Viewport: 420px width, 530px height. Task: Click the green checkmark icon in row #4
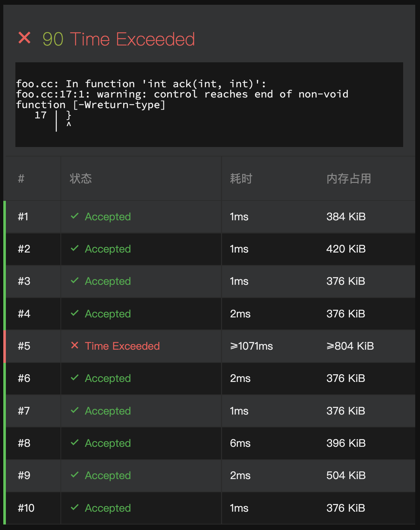point(75,313)
